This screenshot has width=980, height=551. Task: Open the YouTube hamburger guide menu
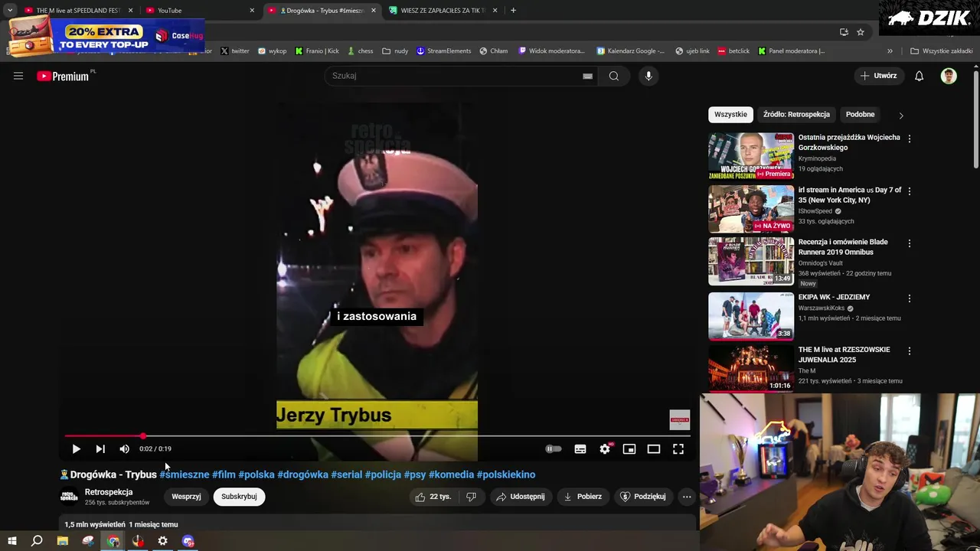(18, 76)
